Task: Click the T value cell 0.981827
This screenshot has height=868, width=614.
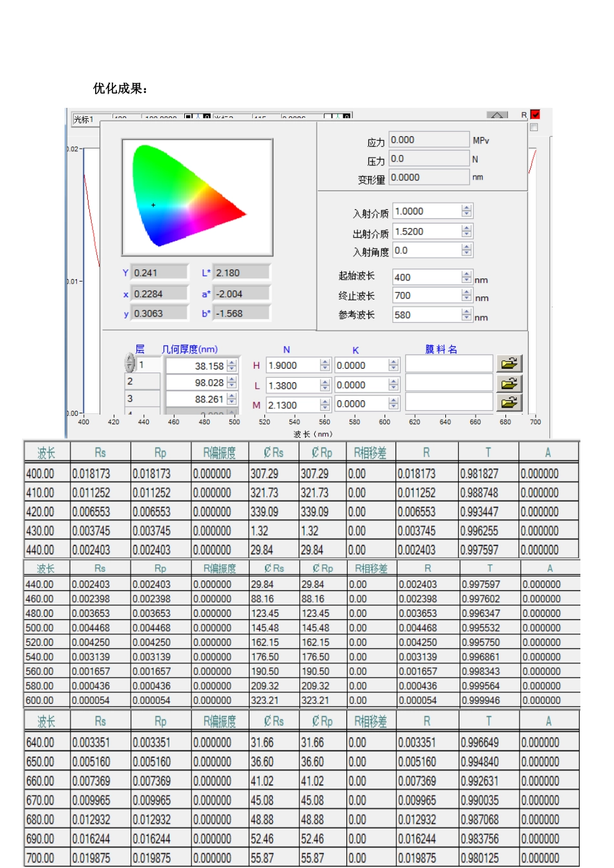Action: tap(489, 473)
